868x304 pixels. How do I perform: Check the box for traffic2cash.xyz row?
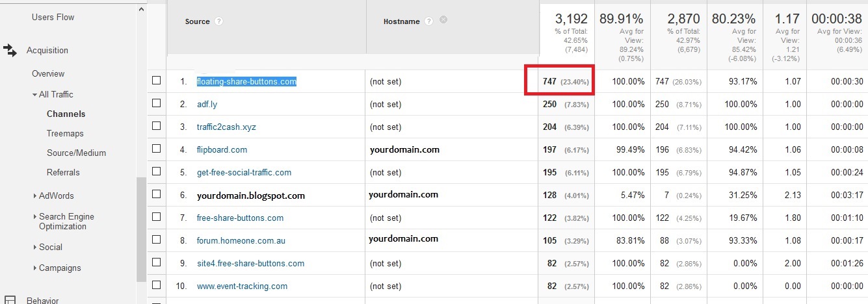pyautogui.click(x=156, y=126)
